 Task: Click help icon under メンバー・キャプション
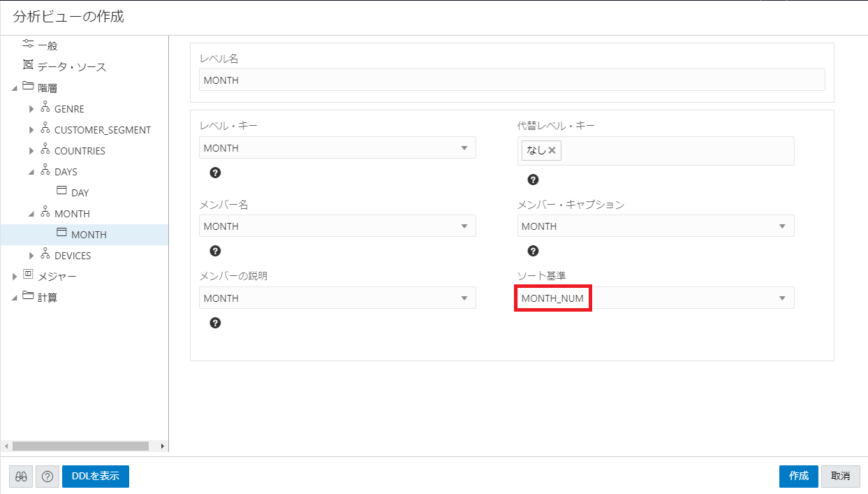(533, 251)
